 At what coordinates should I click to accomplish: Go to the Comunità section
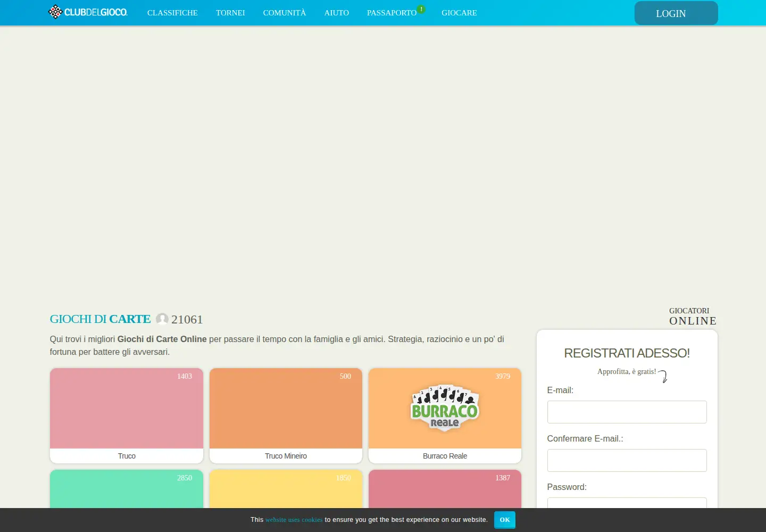pos(285,13)
